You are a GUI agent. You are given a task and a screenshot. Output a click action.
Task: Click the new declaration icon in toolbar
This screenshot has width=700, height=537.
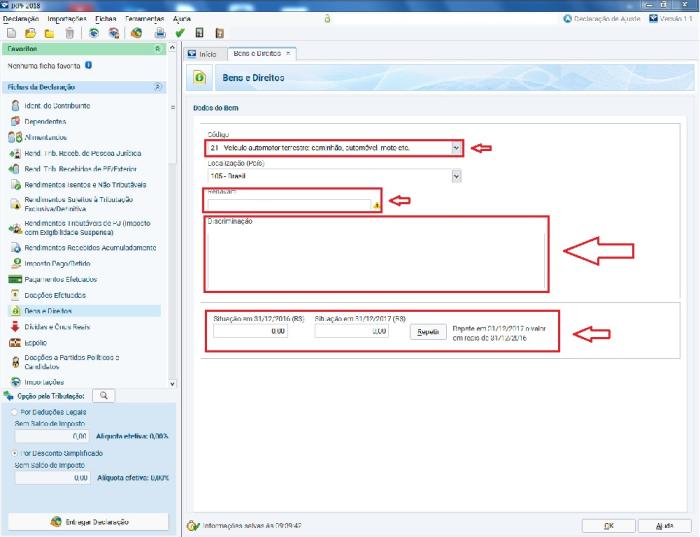pyautogui.click(x=13, y=33)
